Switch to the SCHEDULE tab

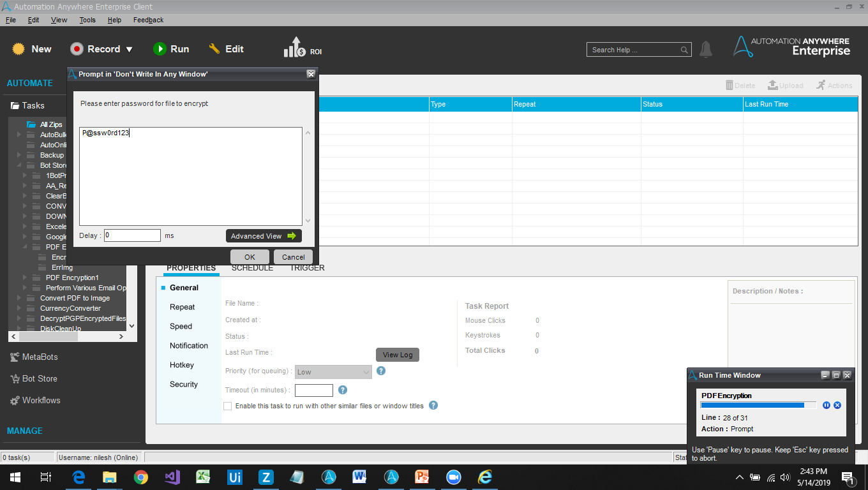point(252,268)
